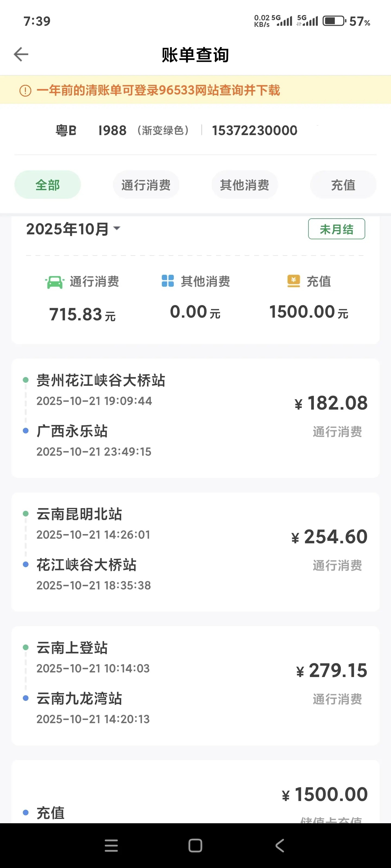Tap the 未月结 status button
The width and height of the screenshot is (391, 868).
click(x=336, y=229)
